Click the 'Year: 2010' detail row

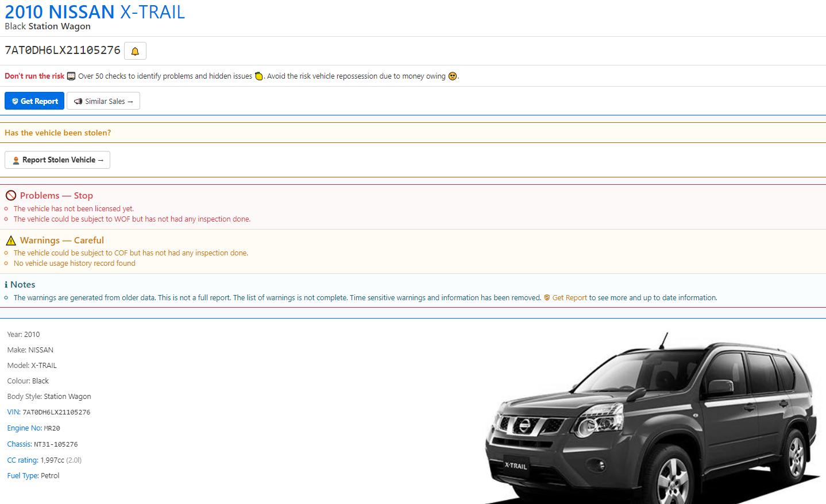pos(24,335)
